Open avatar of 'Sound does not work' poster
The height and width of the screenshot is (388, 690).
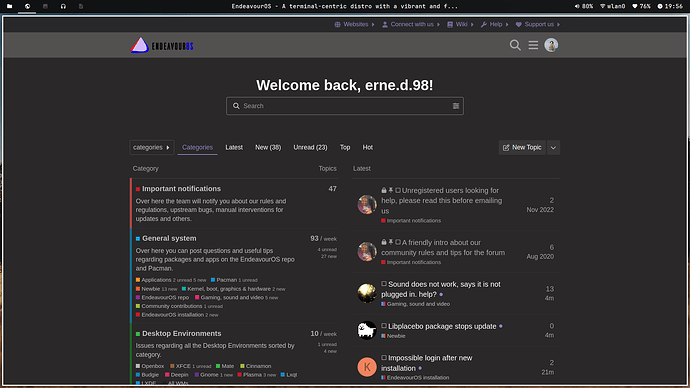(x=367, y=293)
